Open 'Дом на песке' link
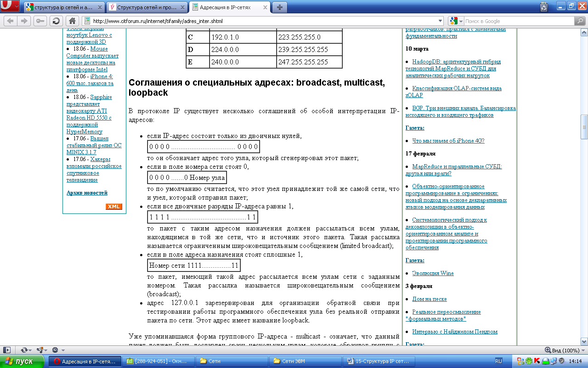Screen dimensions: 588x368 (430, 299)
